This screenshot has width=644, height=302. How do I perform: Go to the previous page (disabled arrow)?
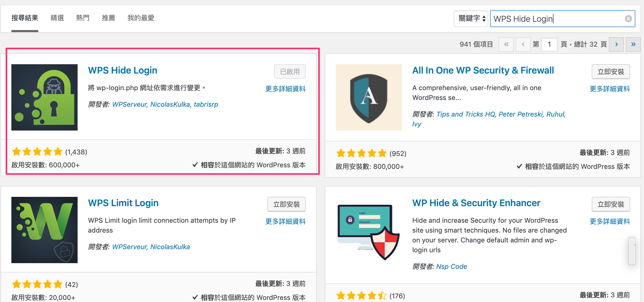coord(523,44)
